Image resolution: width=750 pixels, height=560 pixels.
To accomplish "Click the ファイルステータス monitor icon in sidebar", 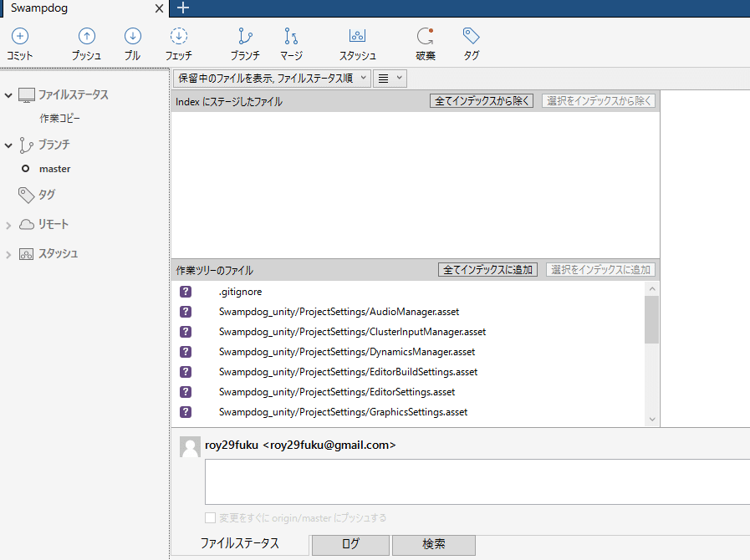I will [26, 95].
